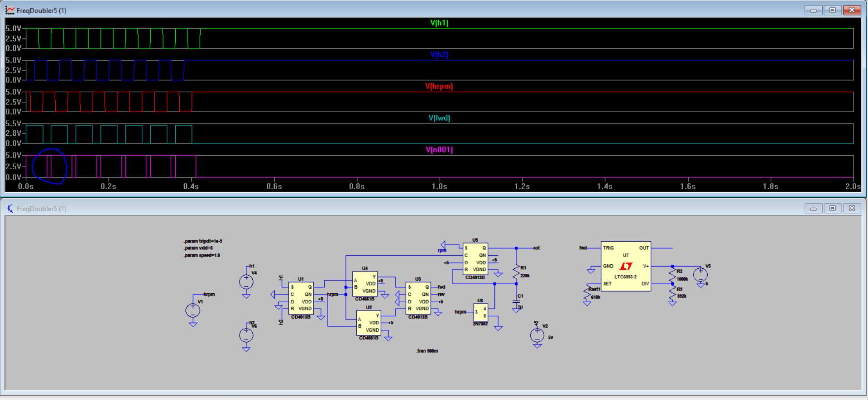Select voltage source V5 symbol
This screenshot has width=868, height=400.
(700, 275)
